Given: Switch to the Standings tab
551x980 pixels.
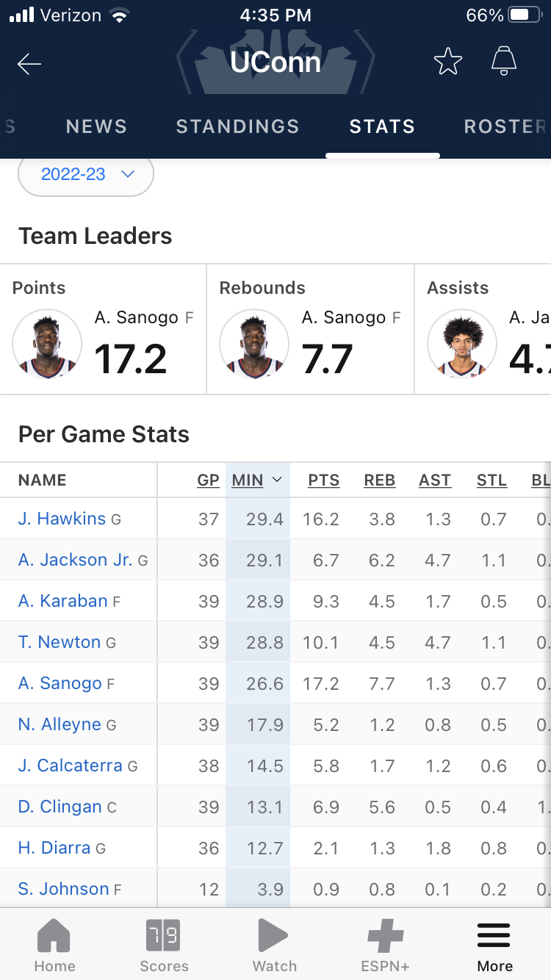Looking at the screenshot, I should tap(237, 126).
